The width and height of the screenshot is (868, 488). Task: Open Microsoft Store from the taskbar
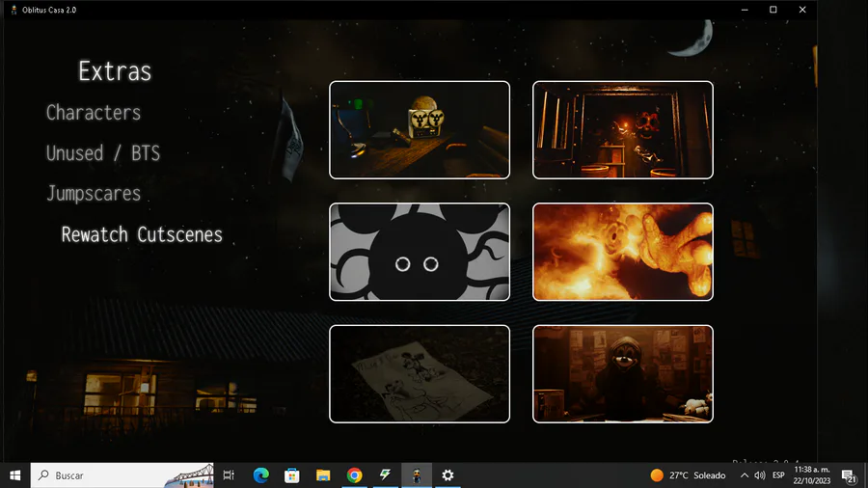coord(291,475)
